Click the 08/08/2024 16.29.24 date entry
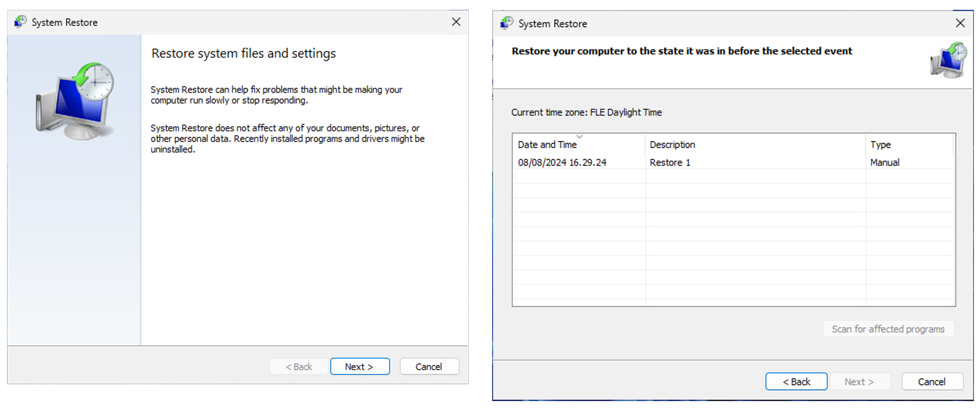This screenshot has width=980, height=417. tap(562, 162)
